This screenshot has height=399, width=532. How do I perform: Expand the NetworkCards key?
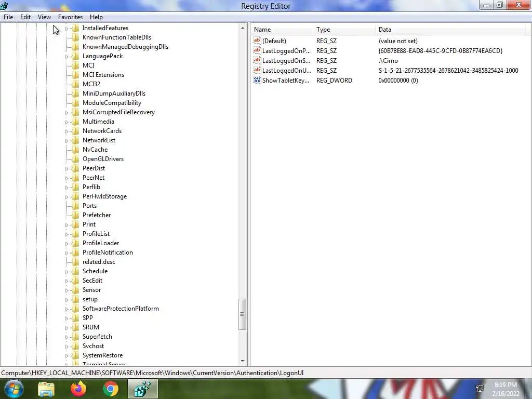click(x=67, y=131)
